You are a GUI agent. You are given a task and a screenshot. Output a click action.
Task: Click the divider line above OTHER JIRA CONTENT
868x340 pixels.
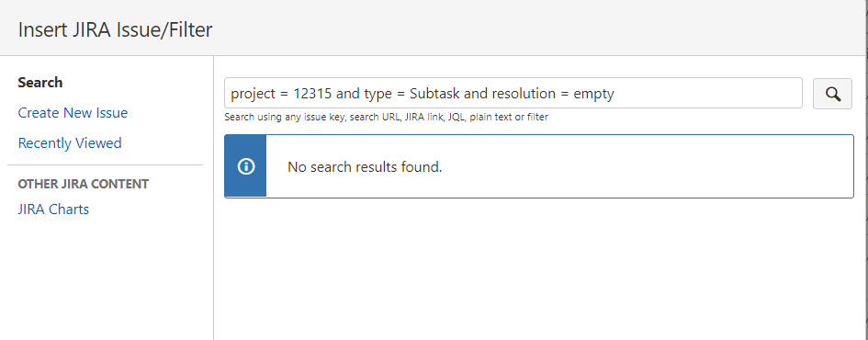click(106, 165)
